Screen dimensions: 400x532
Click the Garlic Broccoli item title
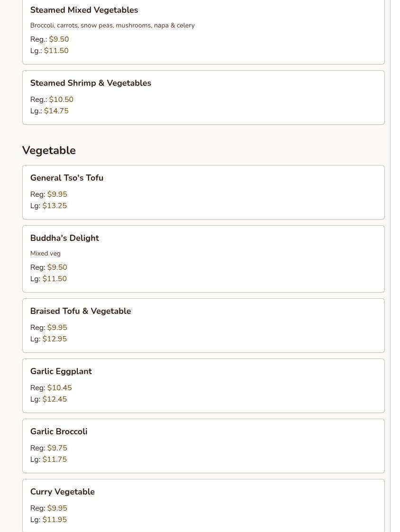(59, 431)
